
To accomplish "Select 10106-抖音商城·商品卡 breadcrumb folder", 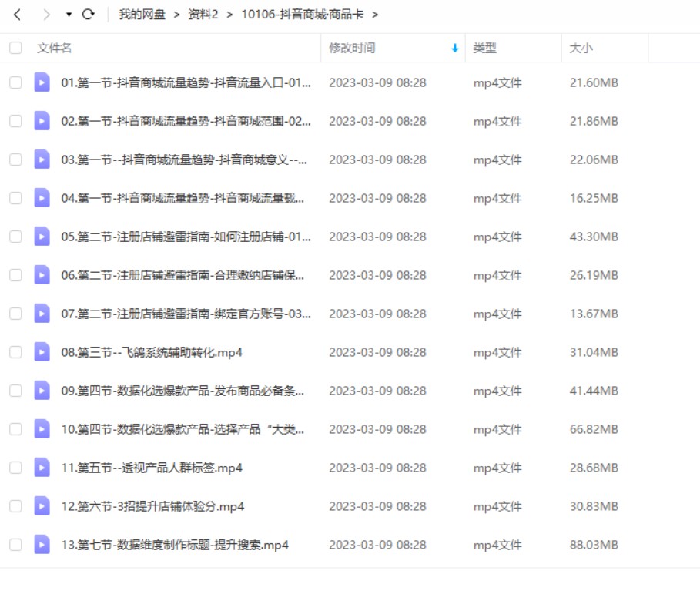I will coord(302,15).
